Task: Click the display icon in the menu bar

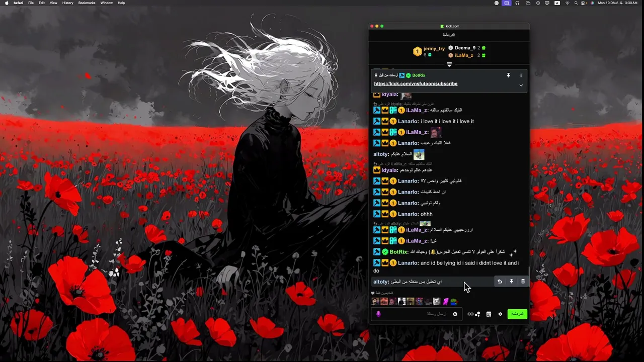Action: (x=547, y=3)
